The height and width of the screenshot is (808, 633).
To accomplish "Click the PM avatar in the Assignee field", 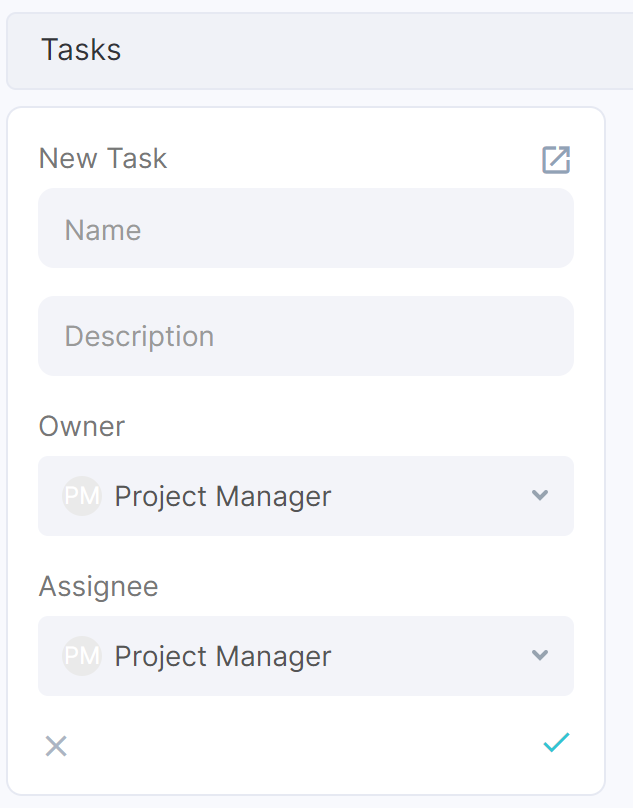I will (81, 656).
